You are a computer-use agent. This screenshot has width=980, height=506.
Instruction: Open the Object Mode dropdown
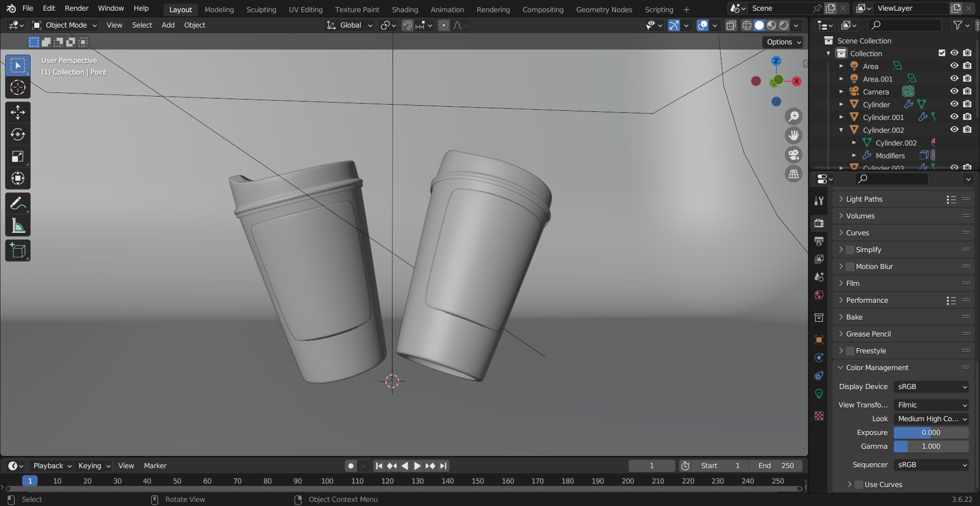64,25
